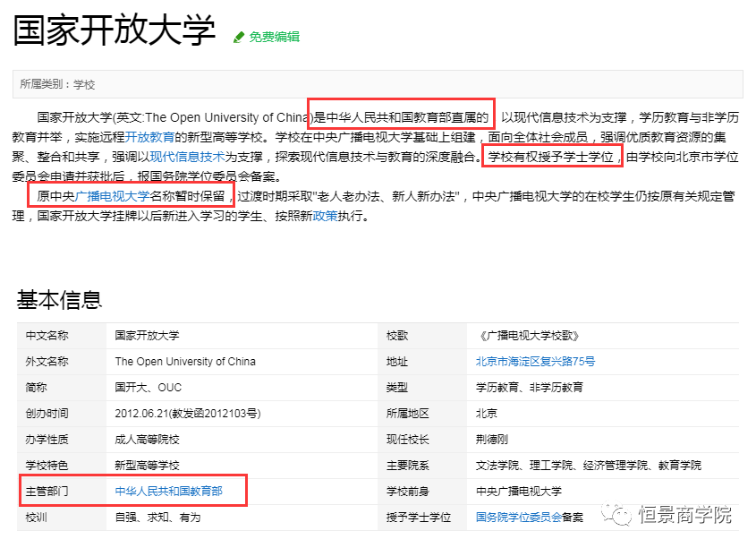Select the 地址 label

397,362
